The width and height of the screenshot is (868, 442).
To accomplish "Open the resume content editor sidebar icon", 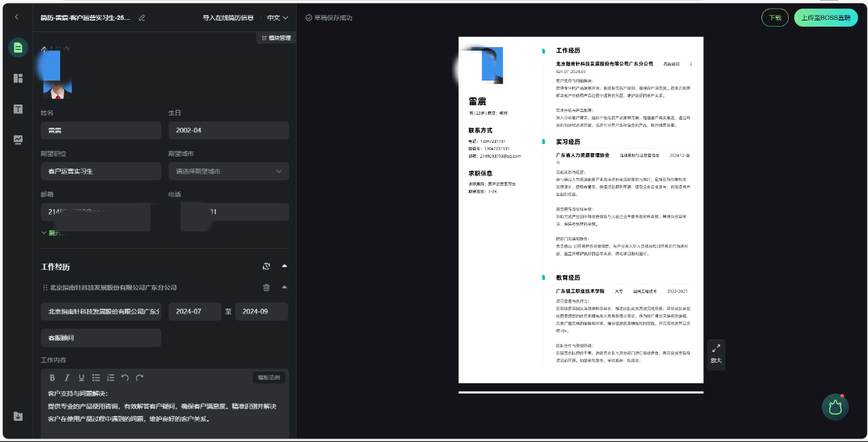I will [x=18, y=48].
